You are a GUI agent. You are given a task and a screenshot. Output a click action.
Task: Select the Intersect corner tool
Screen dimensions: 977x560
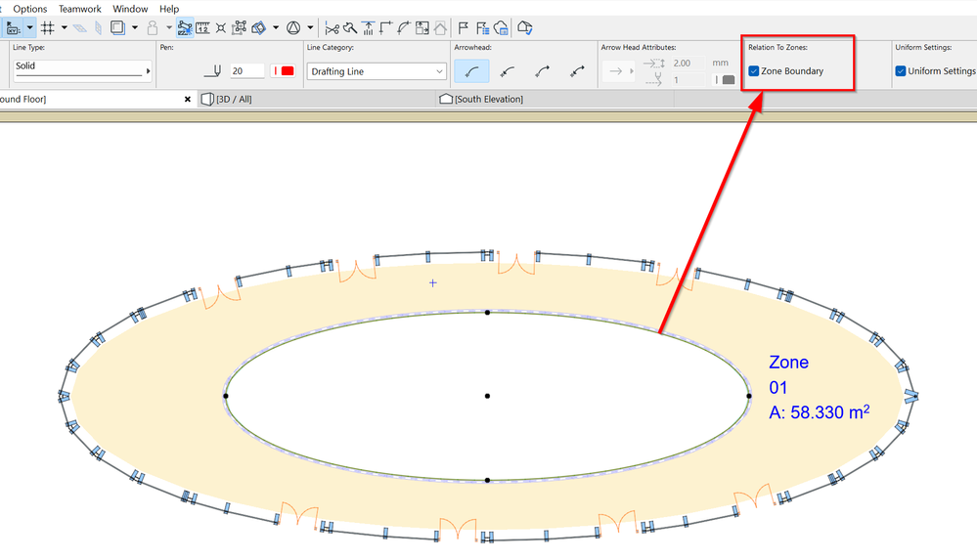(x=386, y=28)
